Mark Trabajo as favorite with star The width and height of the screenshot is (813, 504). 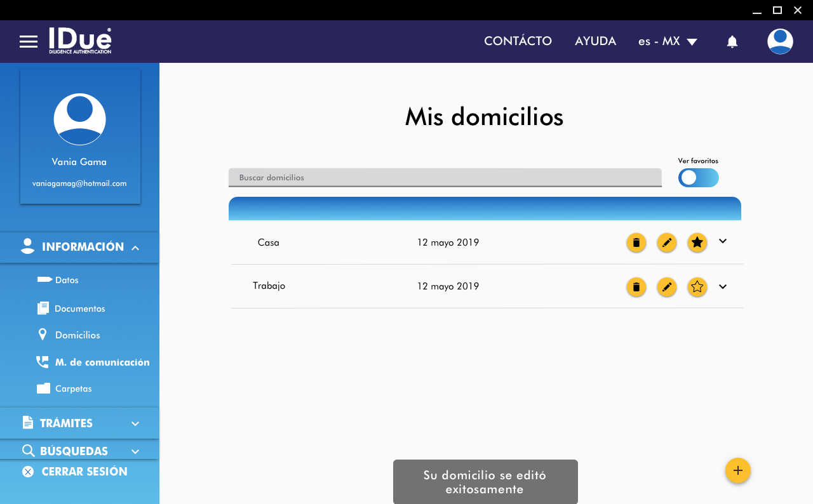click(x=697, y=287)
